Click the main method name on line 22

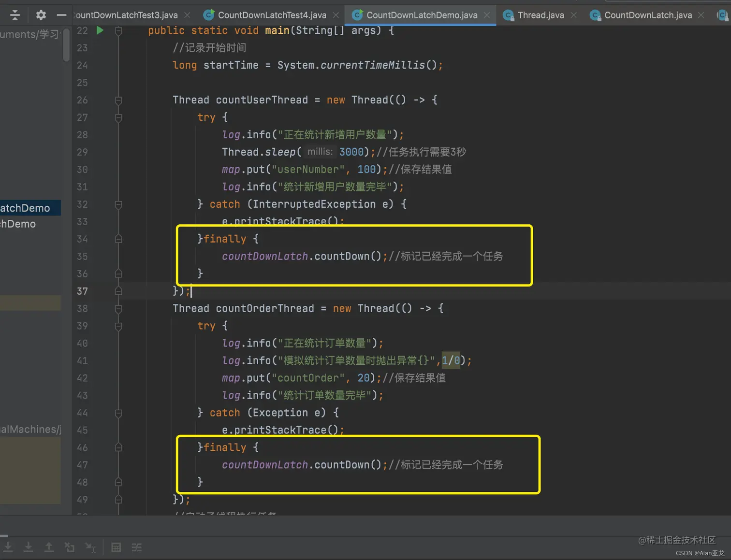click(277, 30)
